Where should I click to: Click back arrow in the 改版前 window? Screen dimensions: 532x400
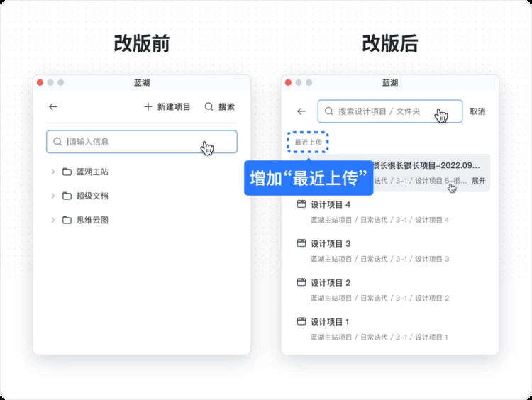53,107
